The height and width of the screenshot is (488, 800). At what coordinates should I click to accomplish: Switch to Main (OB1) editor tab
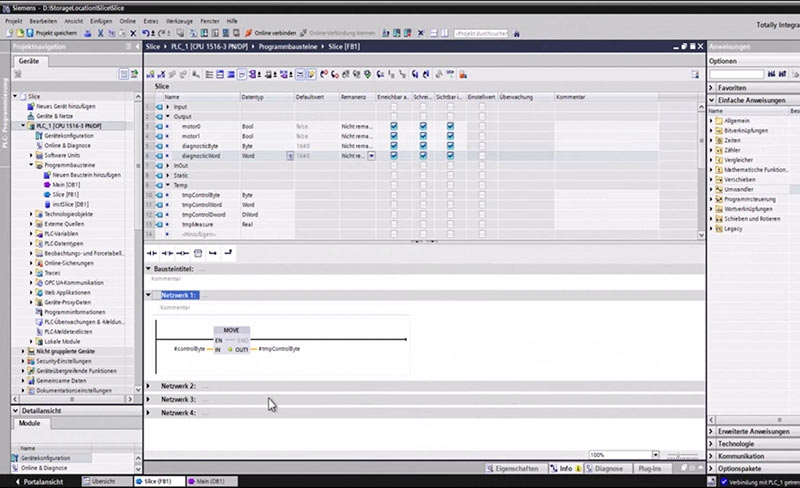211,481
